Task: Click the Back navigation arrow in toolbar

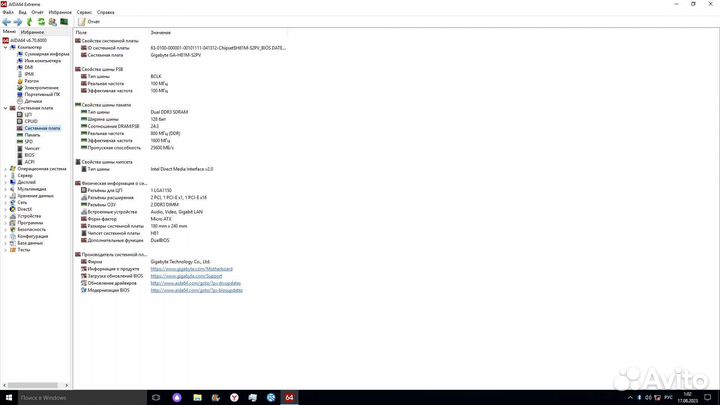Action: 6,21
